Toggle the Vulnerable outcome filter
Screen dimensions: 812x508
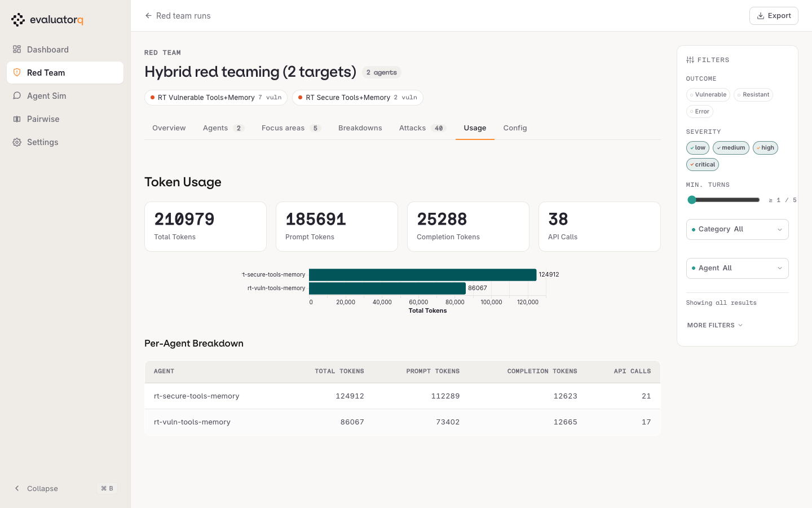click(708, 95)
